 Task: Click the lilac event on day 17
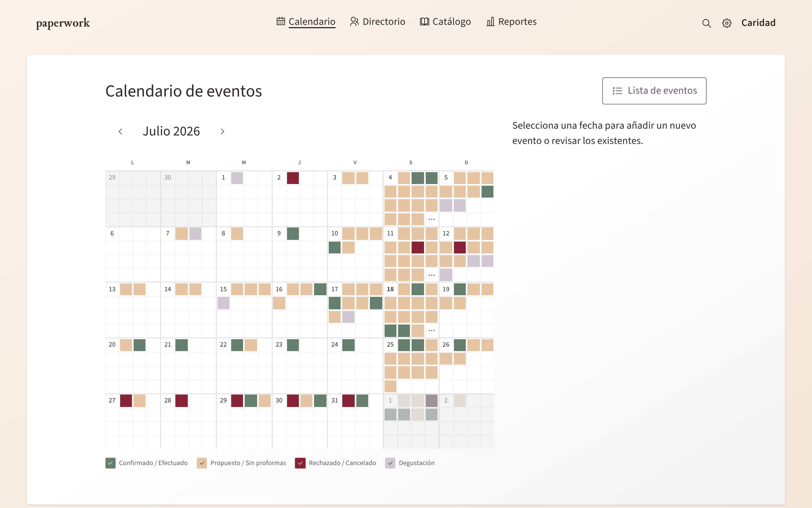pyautogui.click(x=348, y=317)
